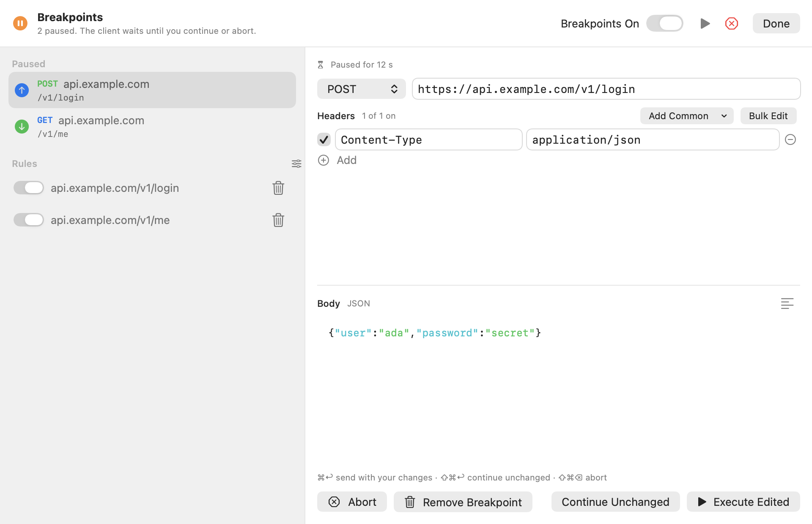This screenshot has height=524, width=812.
Task: Click the green download arrow icon for GET request
Action: click(22, 126)
